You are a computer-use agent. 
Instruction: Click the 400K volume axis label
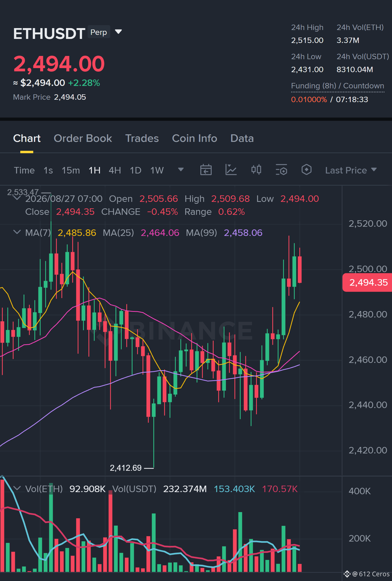coord(360,491)
